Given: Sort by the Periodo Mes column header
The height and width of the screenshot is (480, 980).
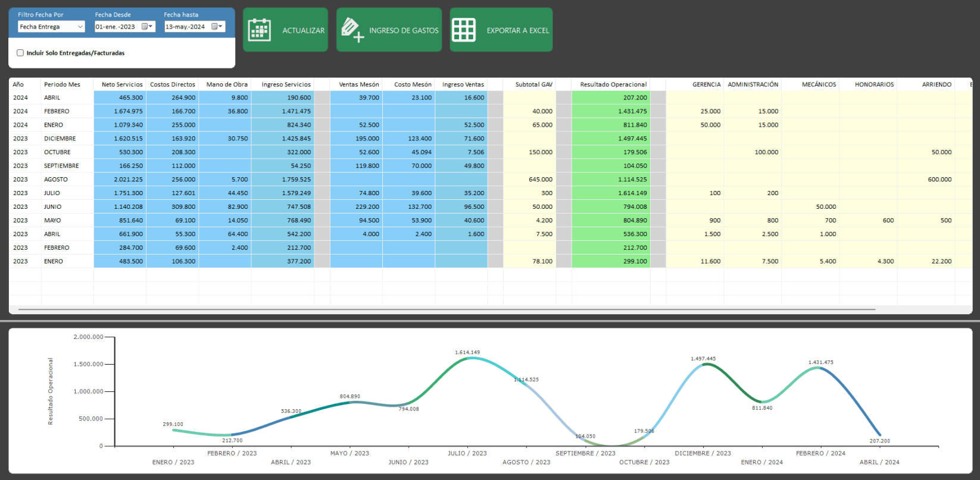Looking at the screenshot, I should pos(62,84).
